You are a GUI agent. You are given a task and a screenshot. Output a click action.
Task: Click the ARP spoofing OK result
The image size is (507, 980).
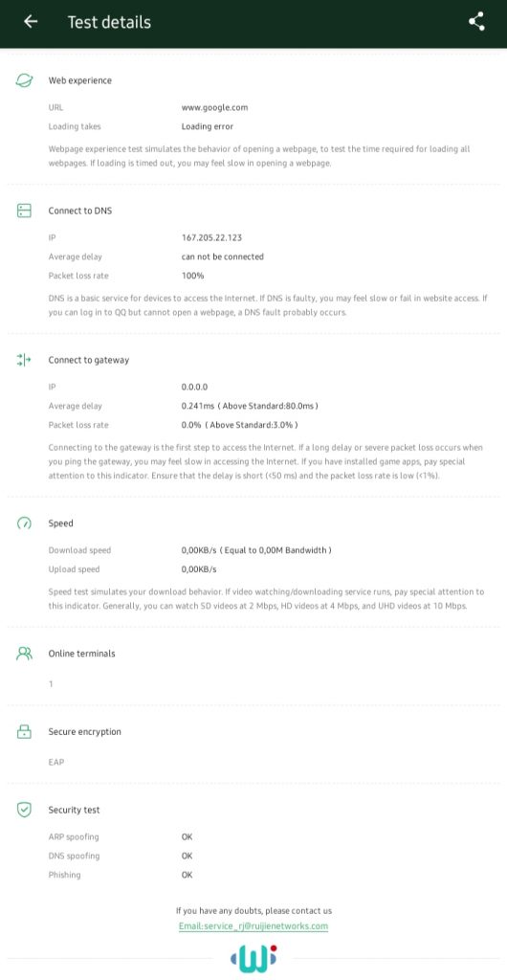coord(187,836)
